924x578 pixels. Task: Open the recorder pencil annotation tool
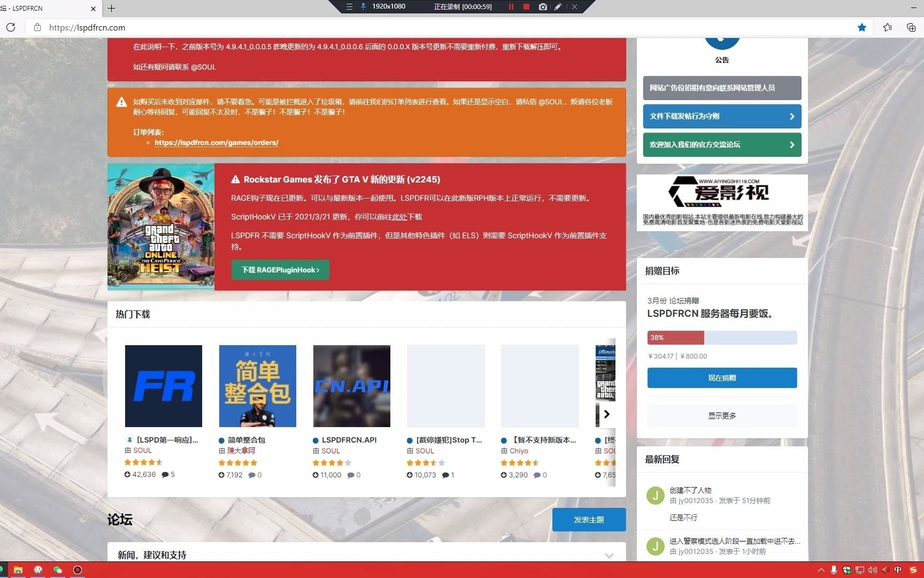(558, 6)
